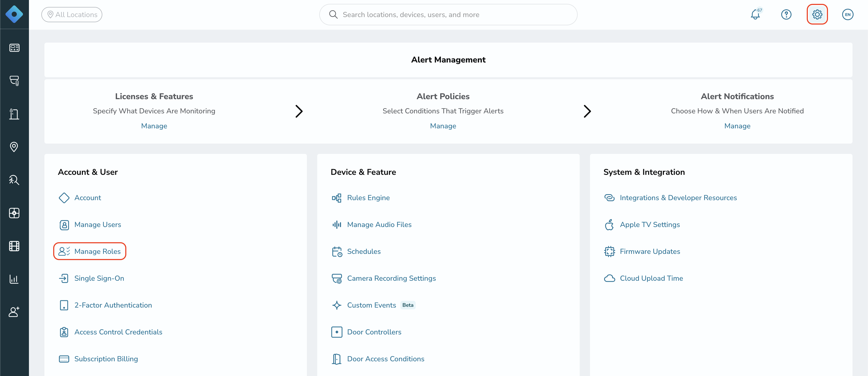Click Manage under Alert Policies
868x376 pixels.
[443, 126]
